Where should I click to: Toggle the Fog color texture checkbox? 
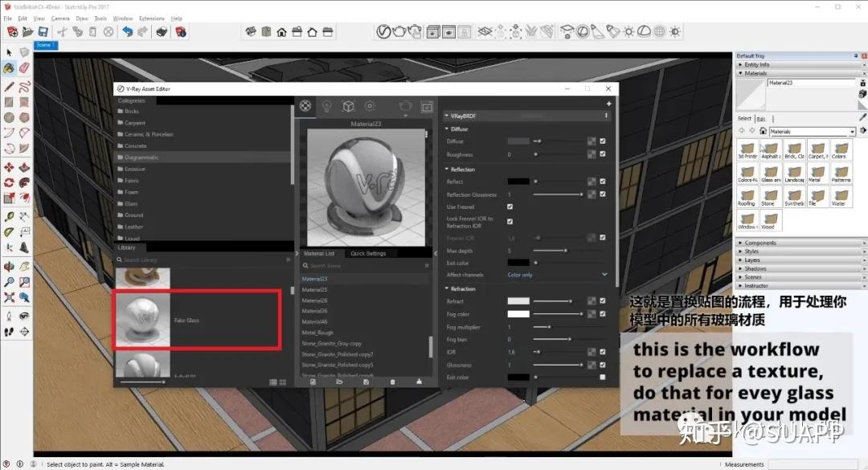point(602,314)
